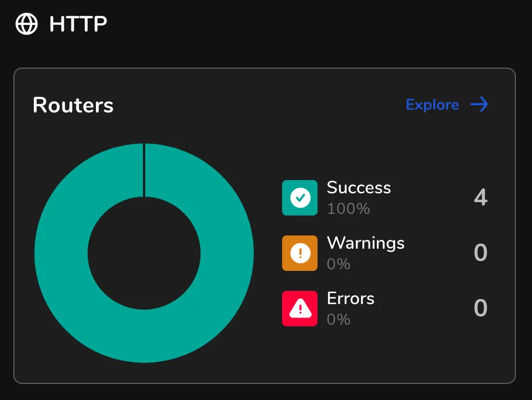The image size is (532, 400).
Task: Click the teal ring of the donut chart
Action: point(61,253)
